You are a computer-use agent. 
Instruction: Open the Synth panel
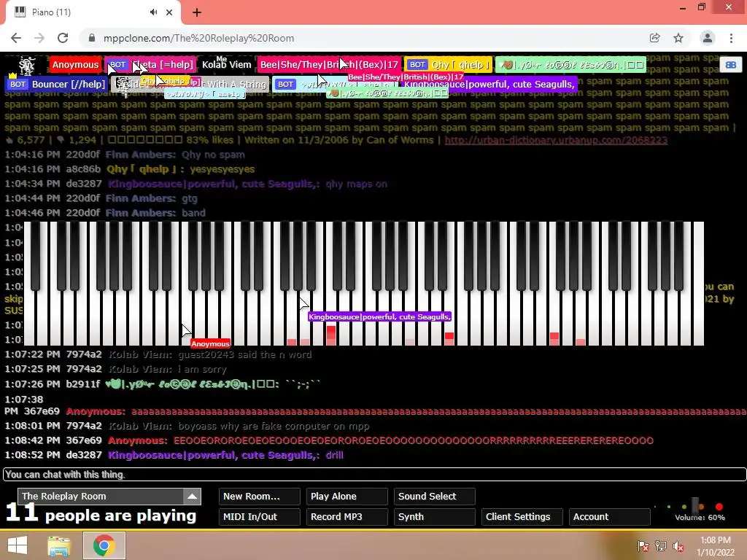(x=435, y=517)
